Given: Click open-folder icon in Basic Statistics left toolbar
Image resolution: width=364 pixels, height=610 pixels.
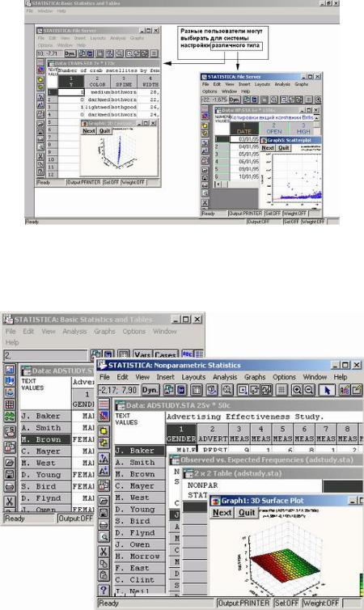Looking at the screenshot, I should [10, 463].
